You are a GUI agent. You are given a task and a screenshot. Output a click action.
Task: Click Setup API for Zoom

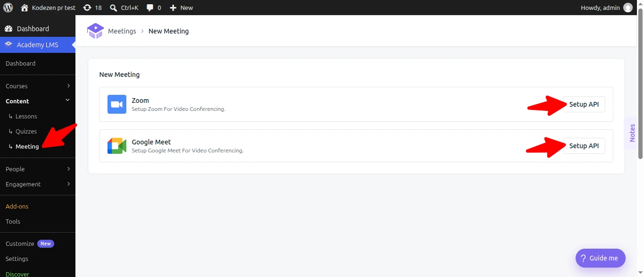pyautogui.click(x=584, y=104)
